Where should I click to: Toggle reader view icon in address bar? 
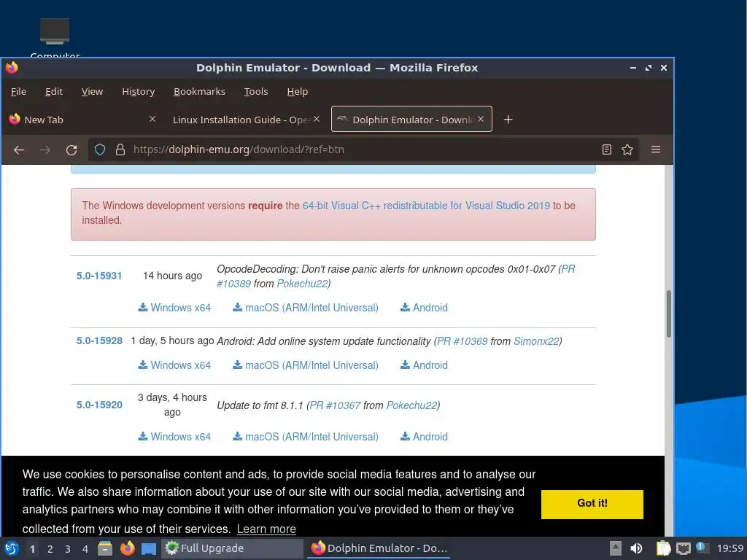click(x=606, y=149)
